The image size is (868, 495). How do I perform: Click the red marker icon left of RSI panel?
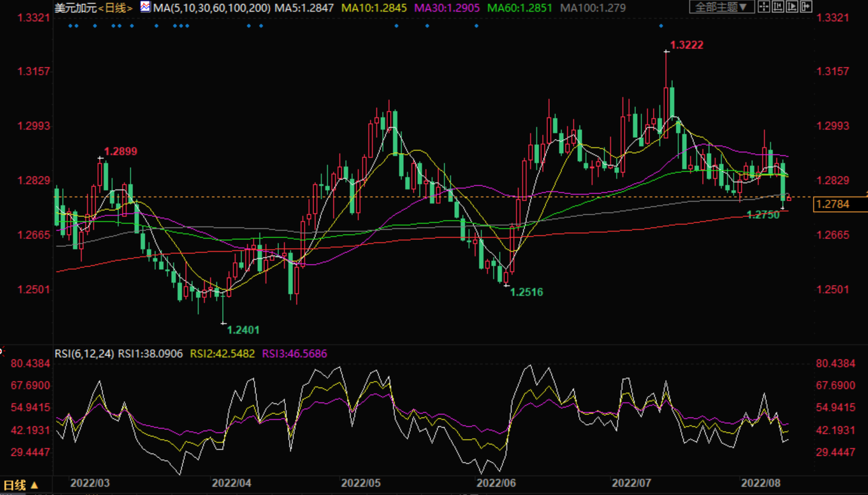[2, 351]
